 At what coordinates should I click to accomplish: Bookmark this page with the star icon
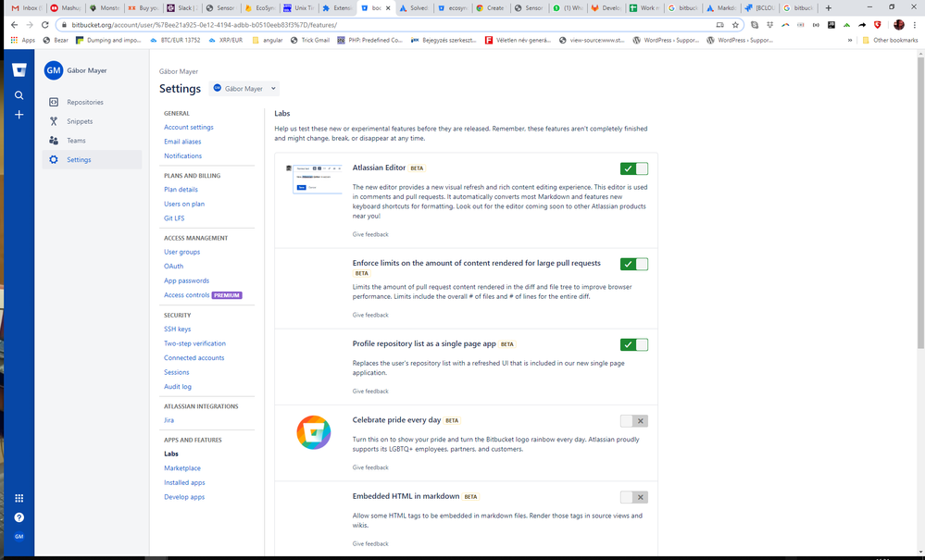coord(735,25)
